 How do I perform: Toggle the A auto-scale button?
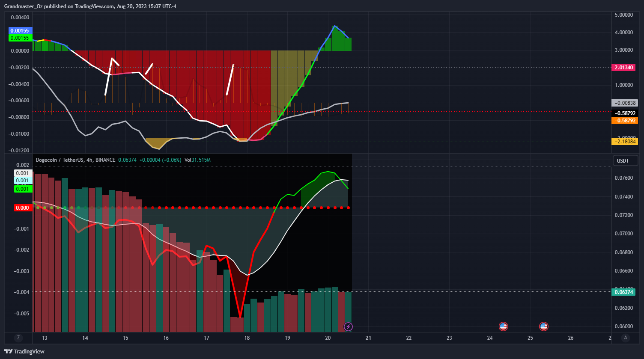coord(626,338)
